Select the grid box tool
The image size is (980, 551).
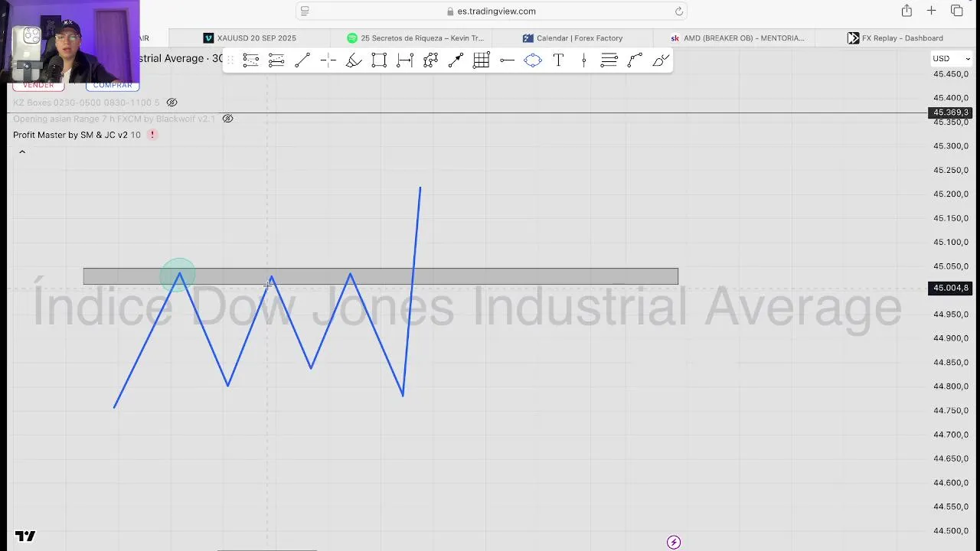(x=482, y=60)
